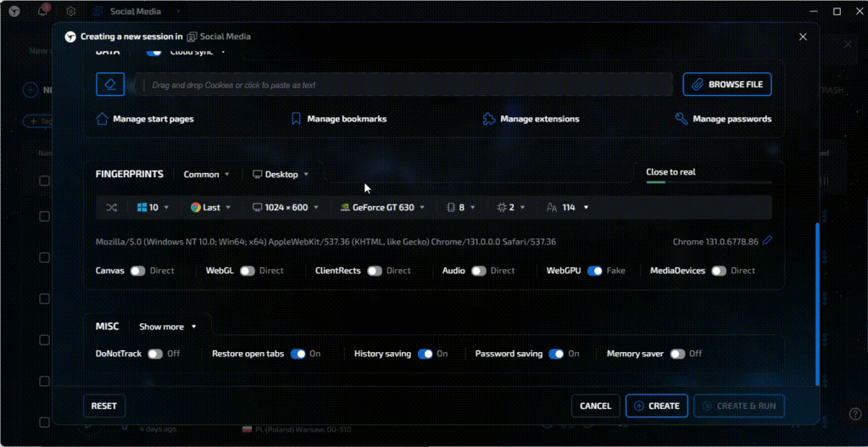Open the GeForce GT 630 dropdown
The image size is (868, 447).
382,207
